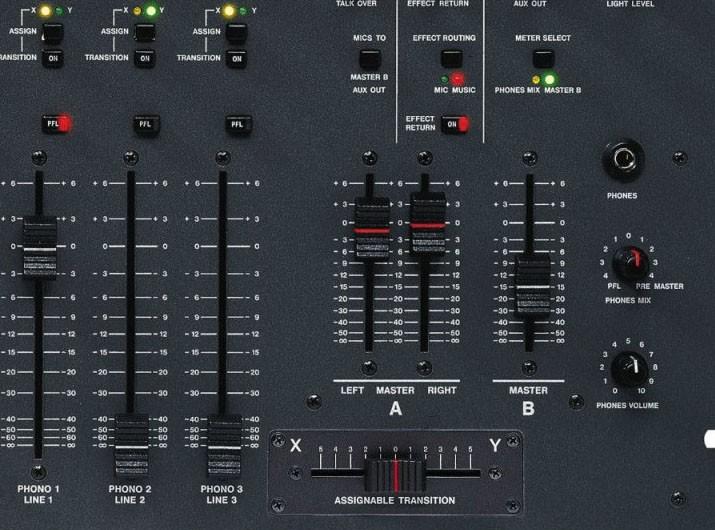Click the screw below MASTER B fader
Screen dimensions: 715x530
(529, 367)
